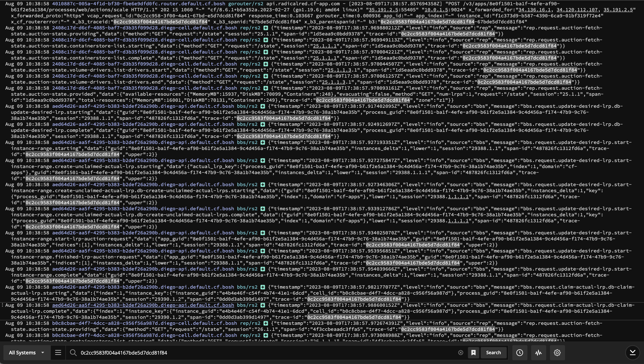
Task: Open the hamburger menu beside search
Action: pyautogui.click(x=58, y=353)
